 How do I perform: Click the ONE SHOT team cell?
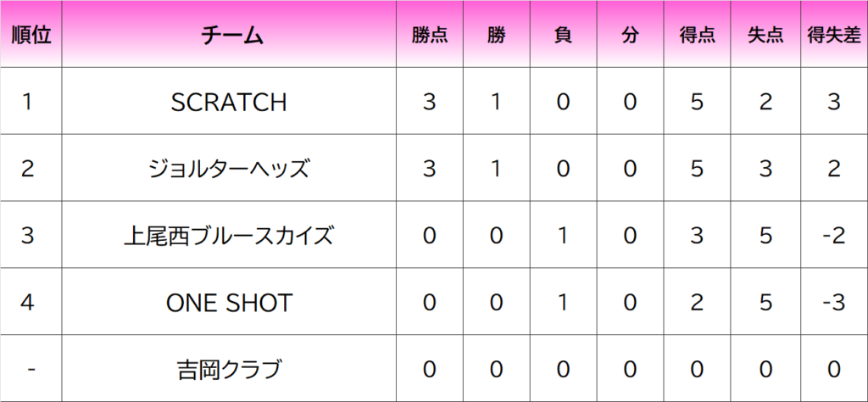point(229,302)
